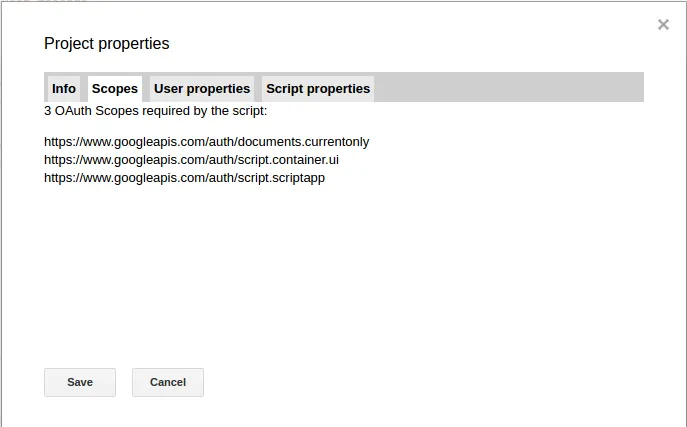The image size is (687, 427).
Task: Switch to the Info tab
Action: 64,89
